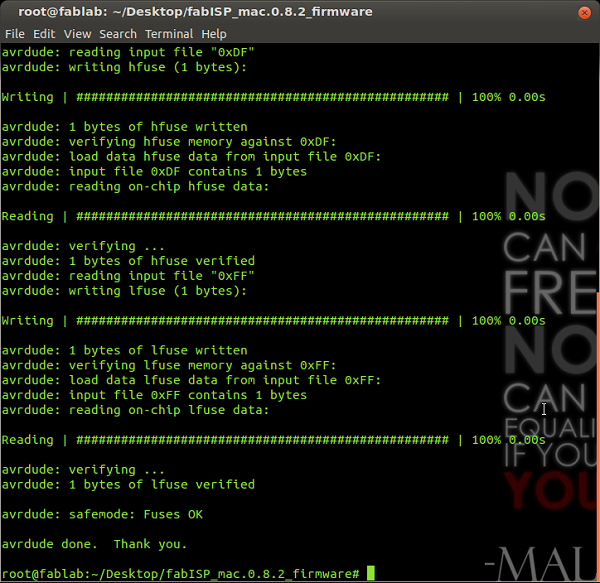600x583 pixels.
Task: Click the hfuse Reading progress bar
Action: [262, 217]
